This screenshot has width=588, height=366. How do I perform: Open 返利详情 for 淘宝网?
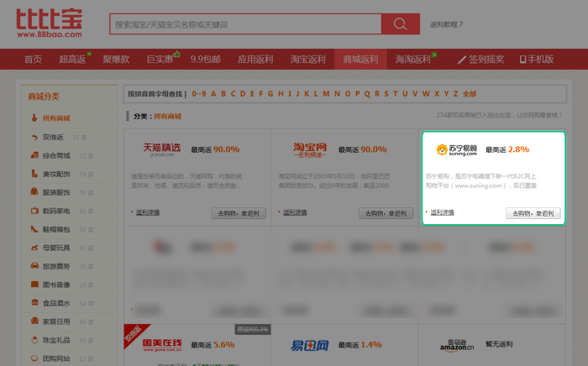tap(295, 212)
